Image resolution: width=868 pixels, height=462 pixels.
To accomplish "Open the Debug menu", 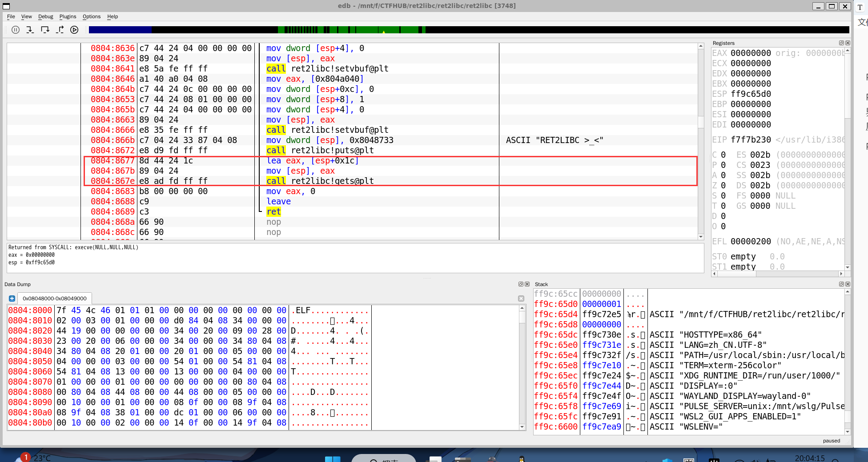I will click(45, 16).
